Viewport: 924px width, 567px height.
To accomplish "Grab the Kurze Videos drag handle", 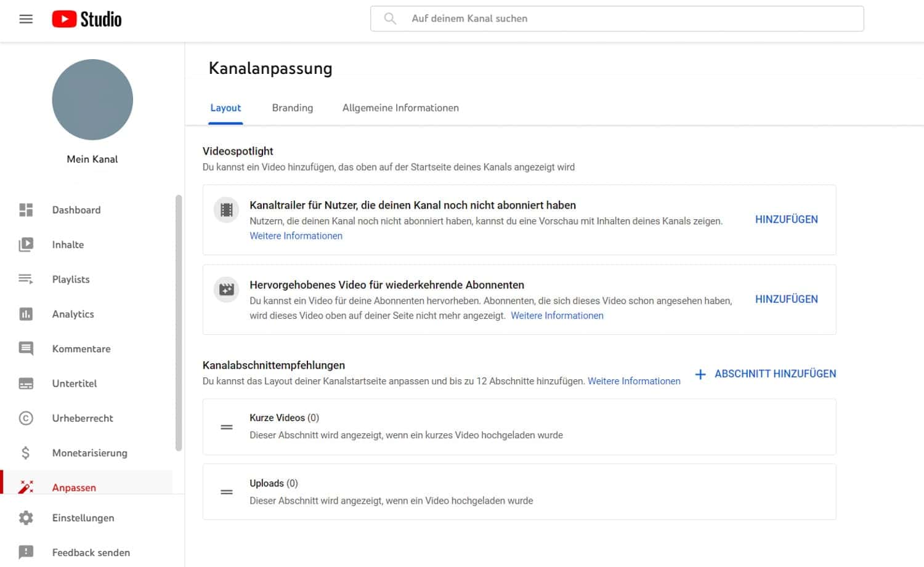I will pos(227,427).
